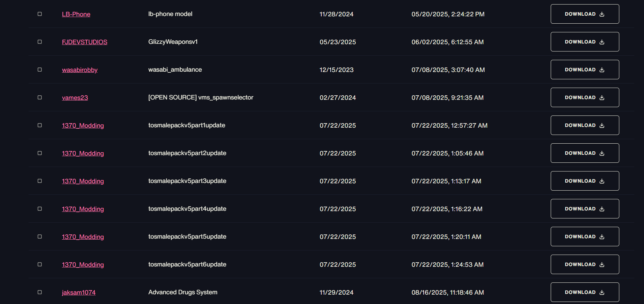The height and width of the screenshot is (304, 644).
Task: Click download icon for tosmalepackv5part5update
Action: (602, 237)
